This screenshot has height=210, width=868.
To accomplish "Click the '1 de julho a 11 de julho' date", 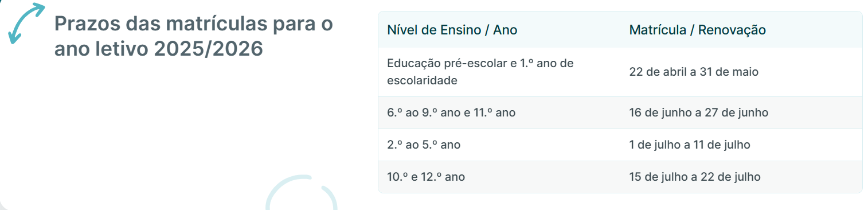I will click(x=689, y=145).
